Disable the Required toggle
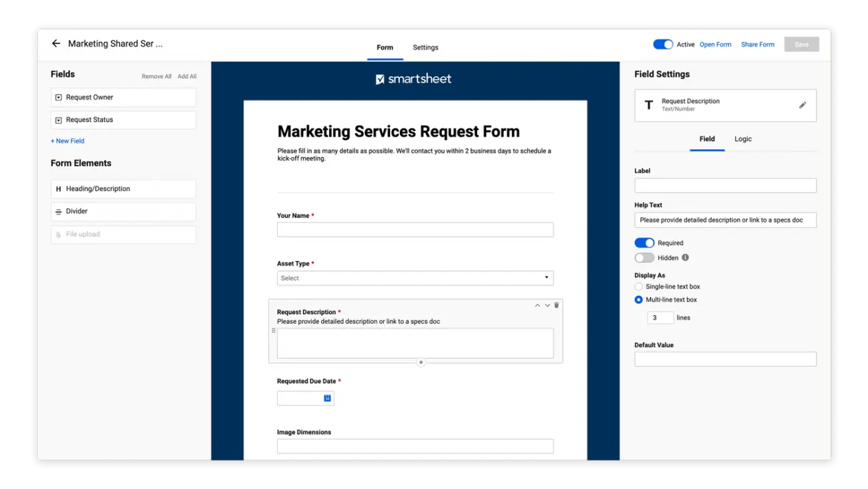The height and width of the screenshot is (489, 868). click(644, 242)
